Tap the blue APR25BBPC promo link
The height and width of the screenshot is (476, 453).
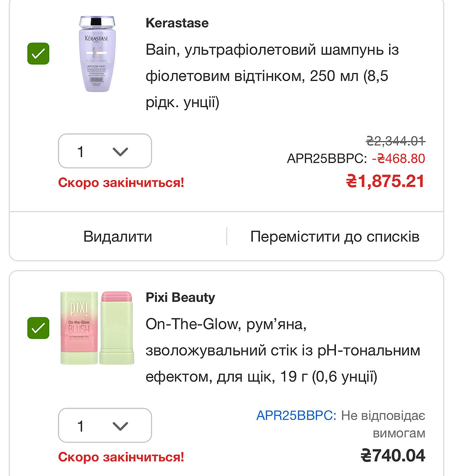coord(296,416)
